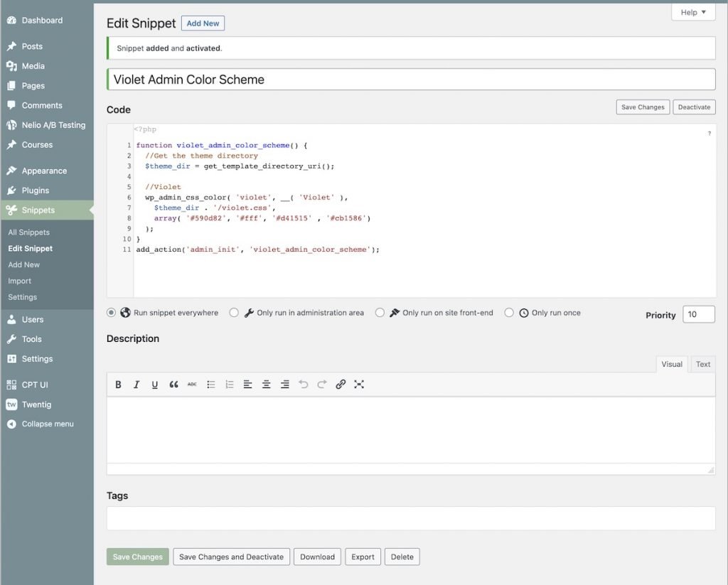Click code line with get_template_directory_uri

coord(240,166)
